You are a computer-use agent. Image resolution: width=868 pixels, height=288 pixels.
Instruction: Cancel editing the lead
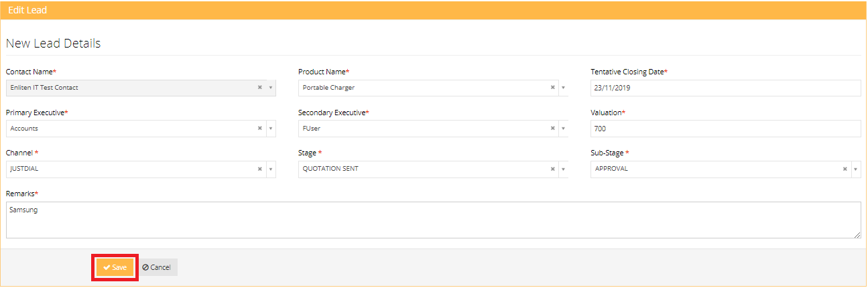[x=157, y=267]
